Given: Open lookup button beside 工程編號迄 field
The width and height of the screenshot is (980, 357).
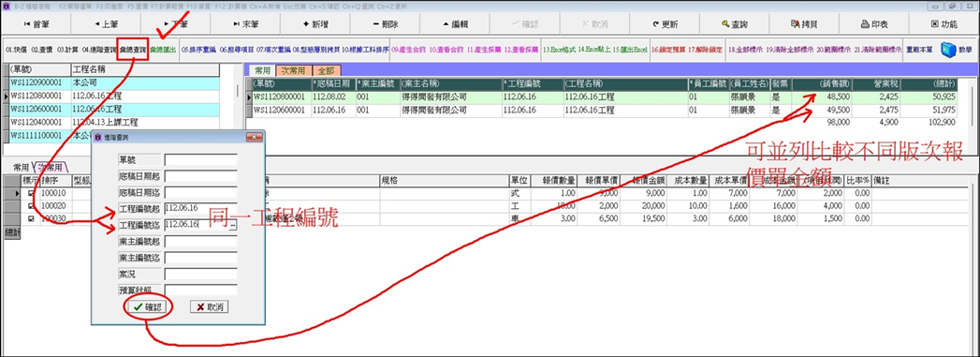Looking at the screenshot, I should click(x=232, y=226).
